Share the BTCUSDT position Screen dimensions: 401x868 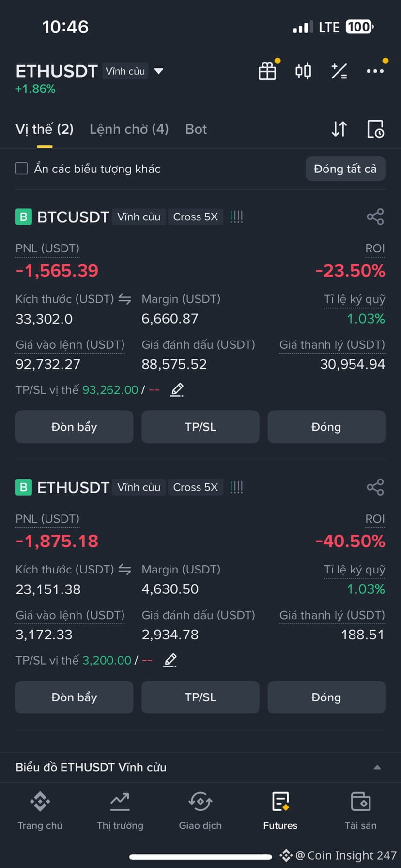(x=375, y=217)
